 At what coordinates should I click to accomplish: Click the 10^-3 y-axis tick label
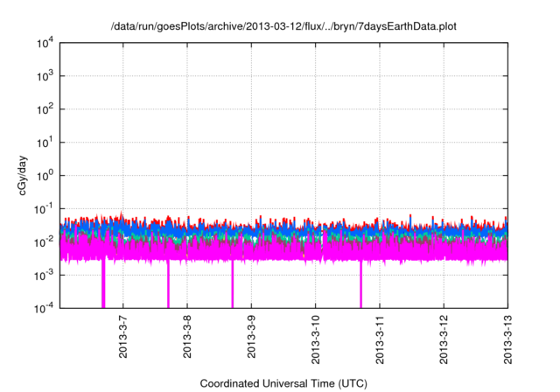(x=44, y=275)
